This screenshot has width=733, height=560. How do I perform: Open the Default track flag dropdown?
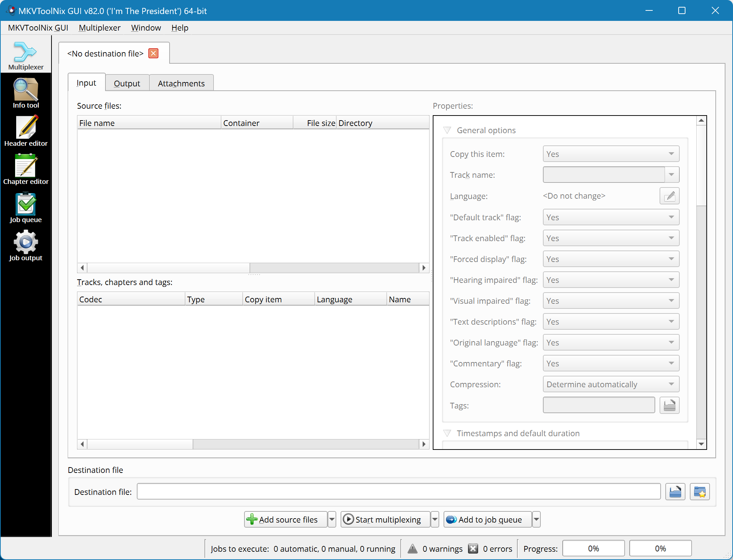pos(610,216)
